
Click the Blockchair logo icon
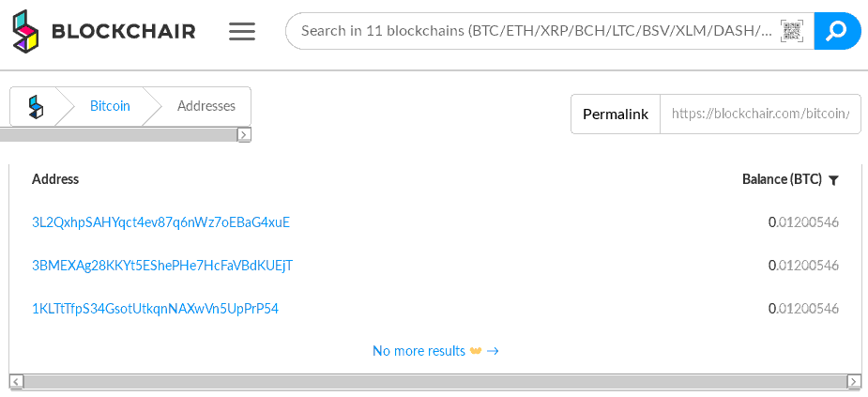[26, 31]
